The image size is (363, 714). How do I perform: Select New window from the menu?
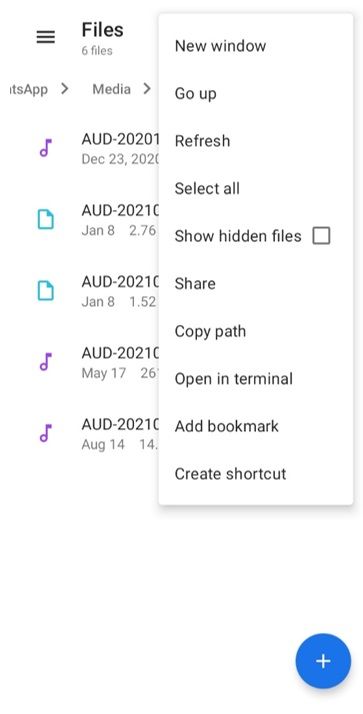256,46
